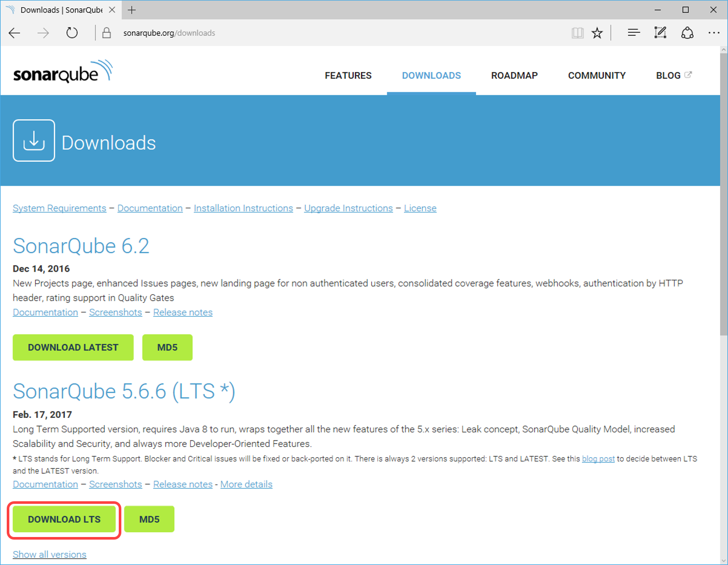Open Upgrade Instructions link
Screen dimensions: 728x565
(x=348, y=208)
